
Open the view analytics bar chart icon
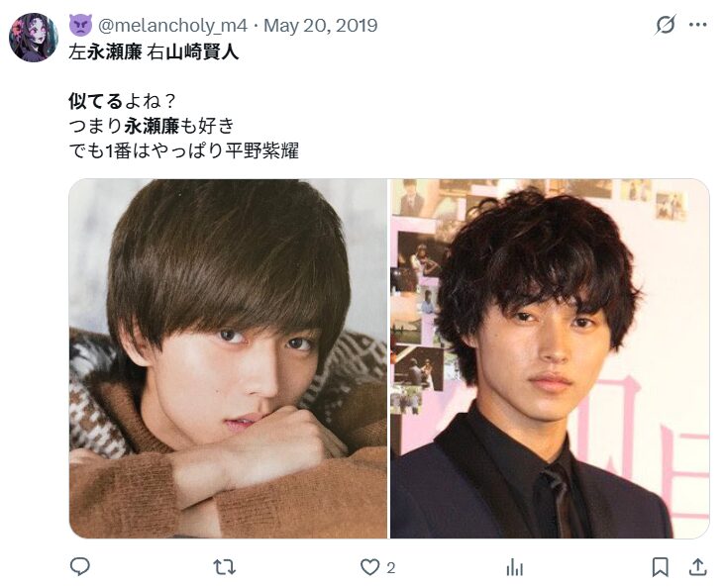point(515,567)
